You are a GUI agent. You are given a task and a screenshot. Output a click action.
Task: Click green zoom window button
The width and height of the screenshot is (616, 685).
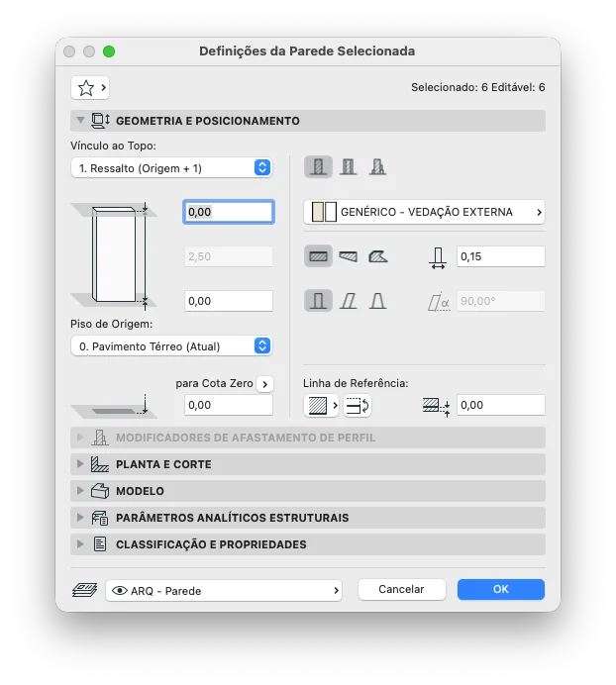[109, 51]
